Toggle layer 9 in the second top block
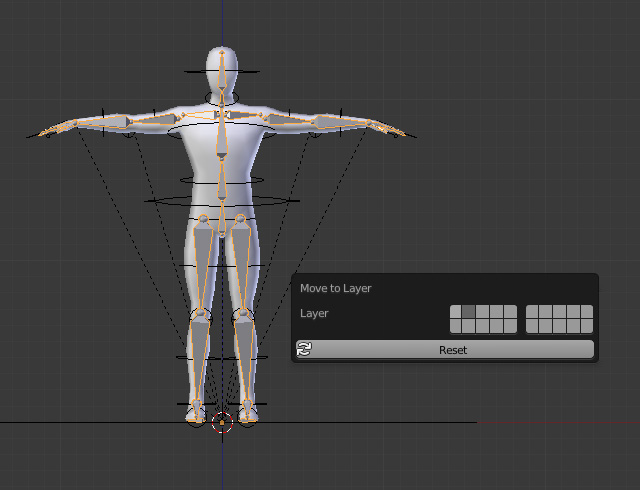This screenshot has width=640, height=490. click(x=573, y=312)
